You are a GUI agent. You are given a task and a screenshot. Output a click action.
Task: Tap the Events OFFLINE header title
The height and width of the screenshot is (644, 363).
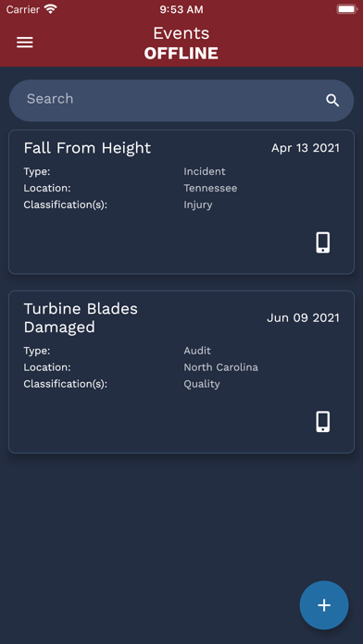point(181,43)
